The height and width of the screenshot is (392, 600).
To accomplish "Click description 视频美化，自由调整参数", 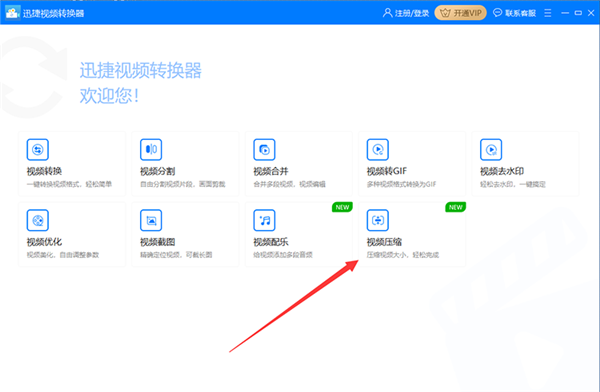I will coord(63,255).
